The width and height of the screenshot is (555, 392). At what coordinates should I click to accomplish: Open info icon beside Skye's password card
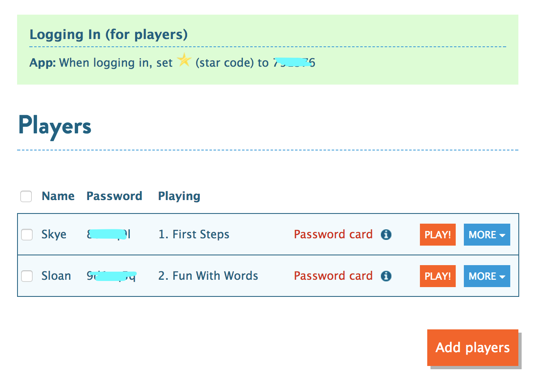pyautogui.click(x=386, y=235)
